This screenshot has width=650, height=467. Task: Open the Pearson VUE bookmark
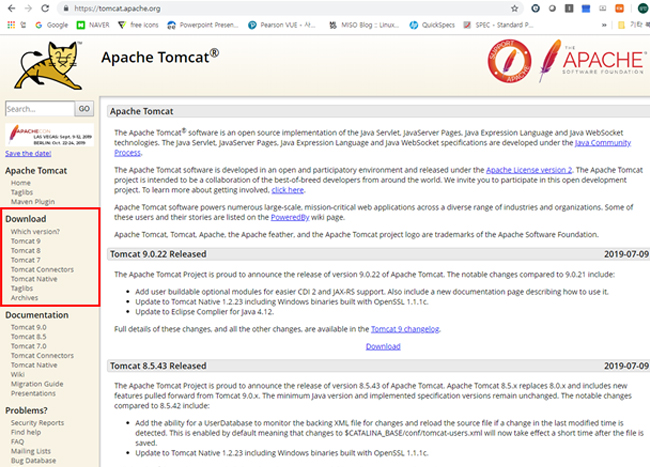tap(282, 25)
